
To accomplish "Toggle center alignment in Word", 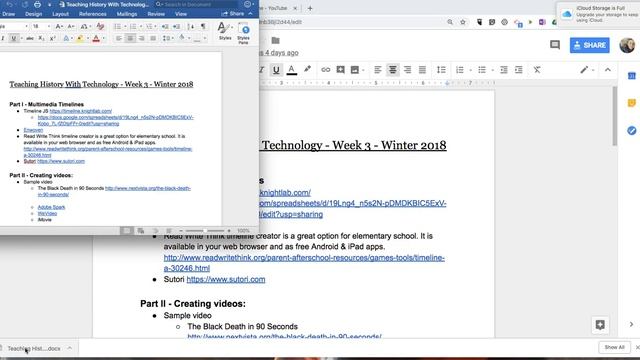I will [x=130, y=38].
